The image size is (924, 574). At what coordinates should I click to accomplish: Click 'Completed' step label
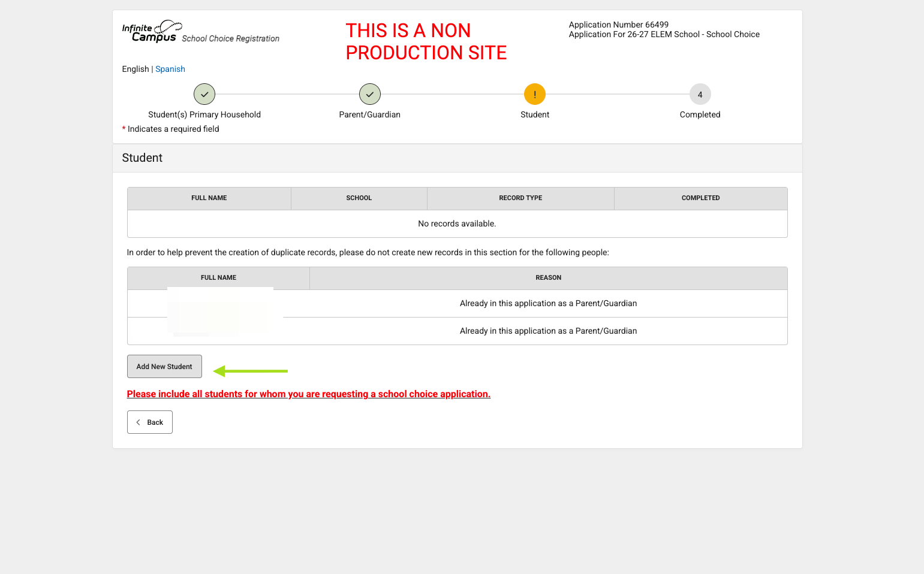[700, 114]
